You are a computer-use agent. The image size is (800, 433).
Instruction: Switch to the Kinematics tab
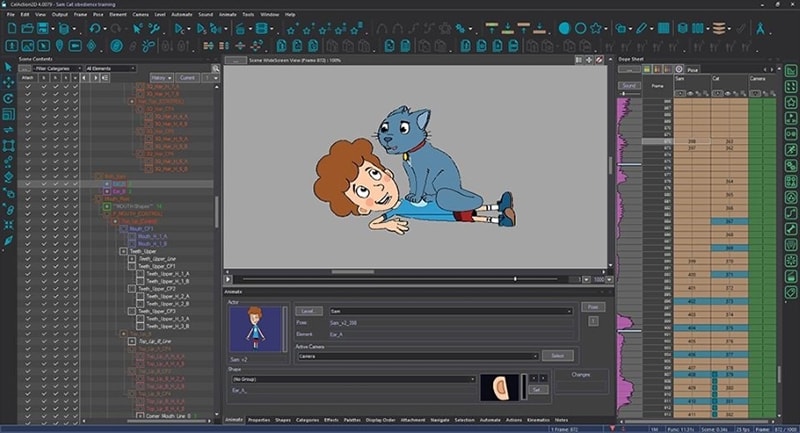click(538, 420)
